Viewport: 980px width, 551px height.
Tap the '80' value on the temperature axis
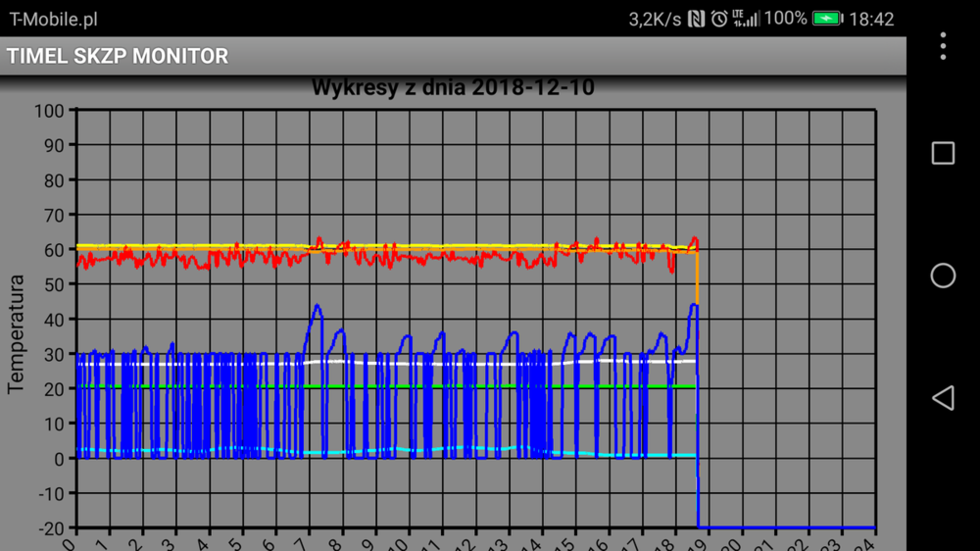tap(54, 180)
